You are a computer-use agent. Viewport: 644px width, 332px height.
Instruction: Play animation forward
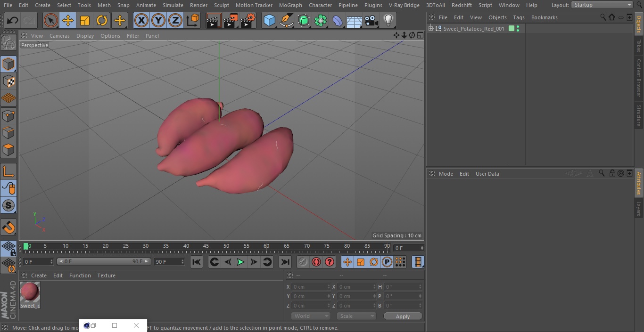[x=240, y=262]
